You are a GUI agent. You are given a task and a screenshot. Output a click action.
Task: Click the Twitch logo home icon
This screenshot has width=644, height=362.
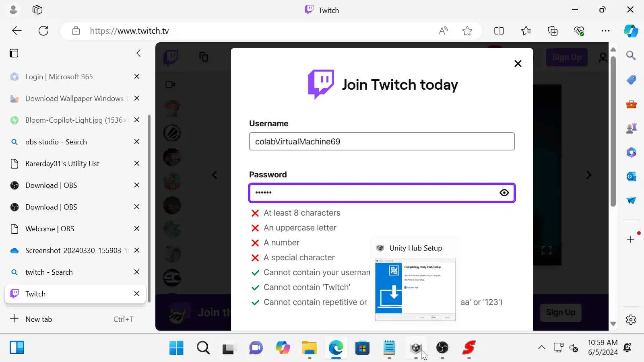pos(171,58)
